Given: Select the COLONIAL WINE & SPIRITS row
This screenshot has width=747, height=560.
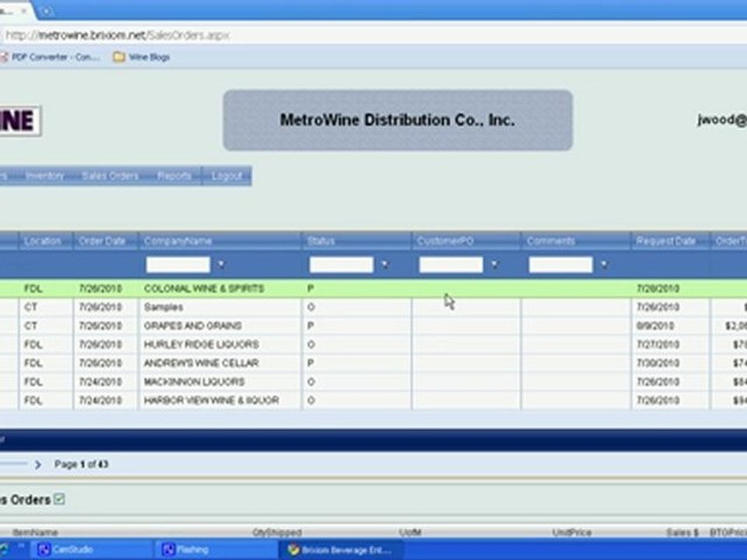Looking at the screenshot, I should click(x=373, y=289).
